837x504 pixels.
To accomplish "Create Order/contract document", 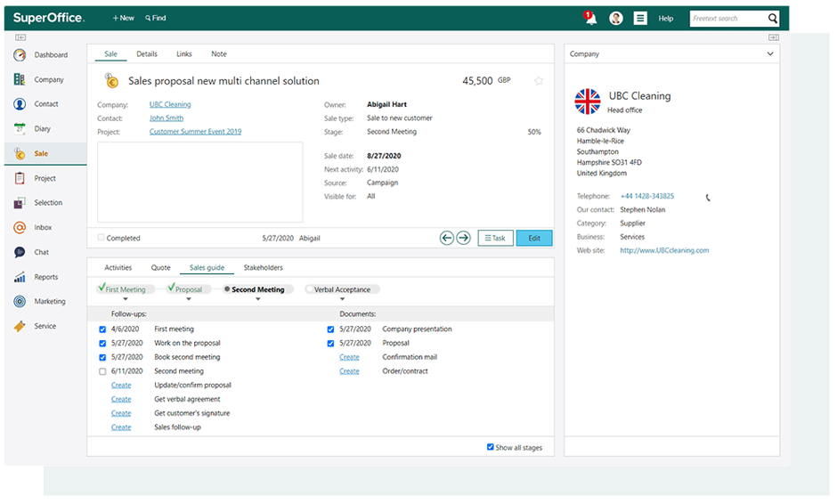I will point(349,371).
